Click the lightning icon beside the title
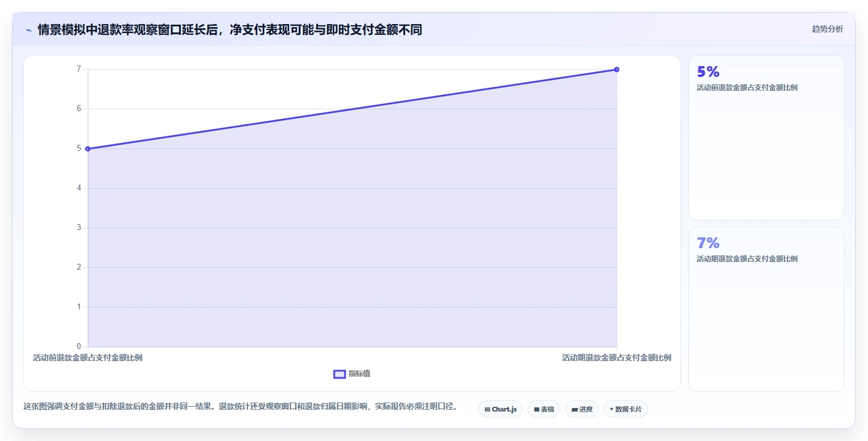Viewport: 868px width, 441px height. point(28,29)
